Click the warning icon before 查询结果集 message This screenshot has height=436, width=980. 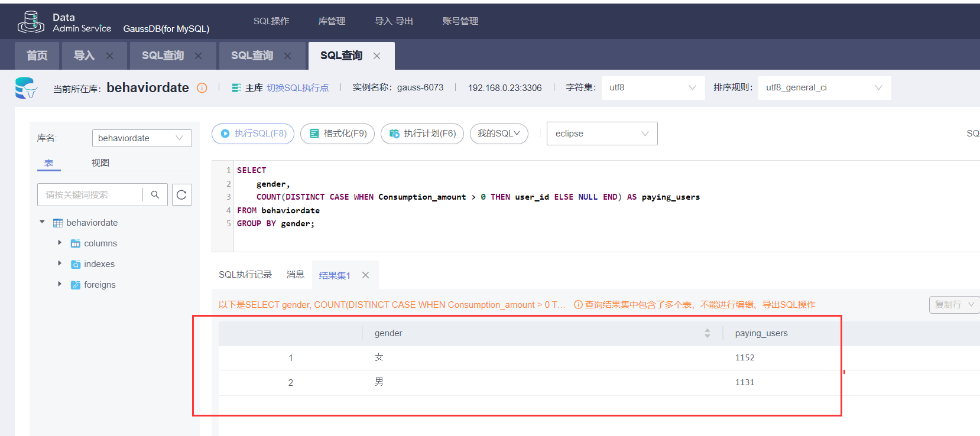(578, 305)
